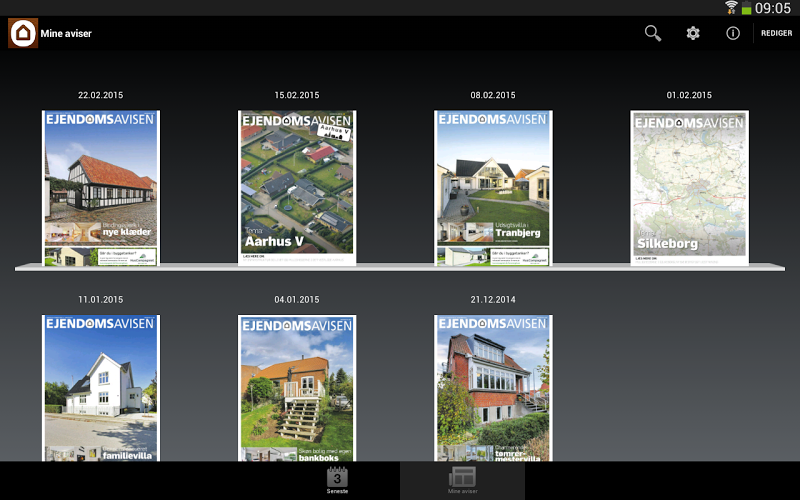Image resolution: width=800 pixels, height=500 pixels.
Task: Open the tømrermestervilla issue from 21.12.2014
Action: coord(493,388)
